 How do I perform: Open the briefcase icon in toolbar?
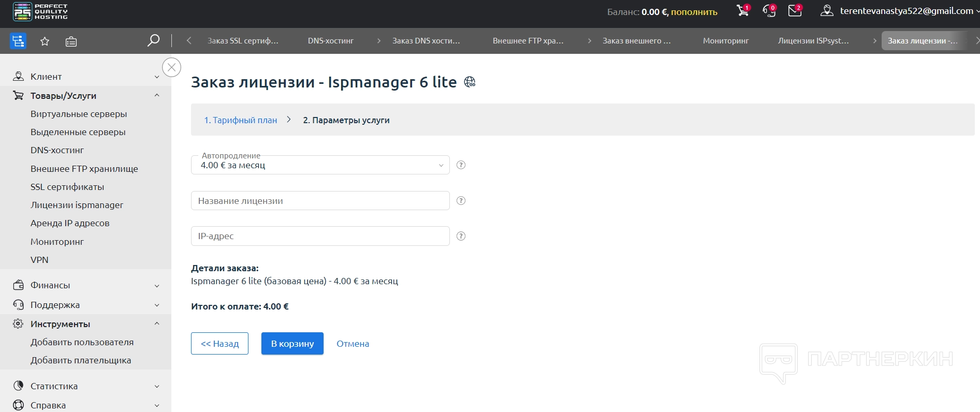(71, 41)
